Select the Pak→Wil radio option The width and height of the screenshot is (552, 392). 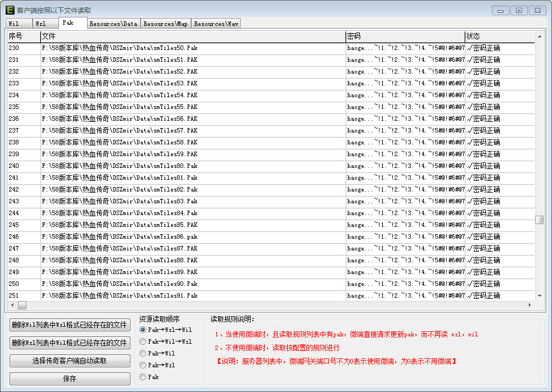click(x=143, y=353)
